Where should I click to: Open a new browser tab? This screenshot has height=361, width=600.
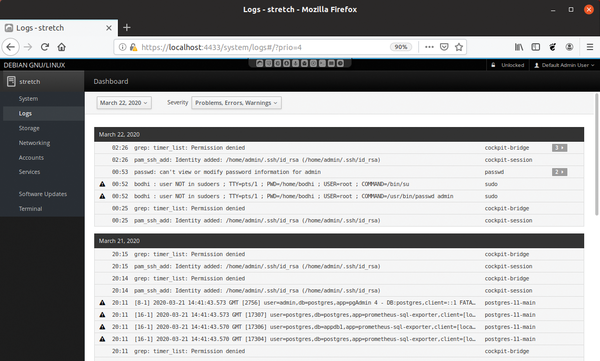tap(127, 28)
